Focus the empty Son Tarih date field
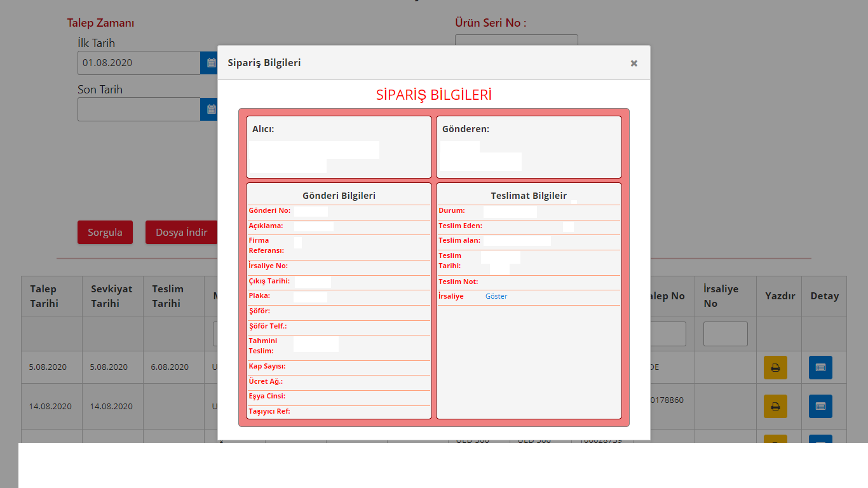The height and width of the screenshot is (488, 868). pos(139,109)
